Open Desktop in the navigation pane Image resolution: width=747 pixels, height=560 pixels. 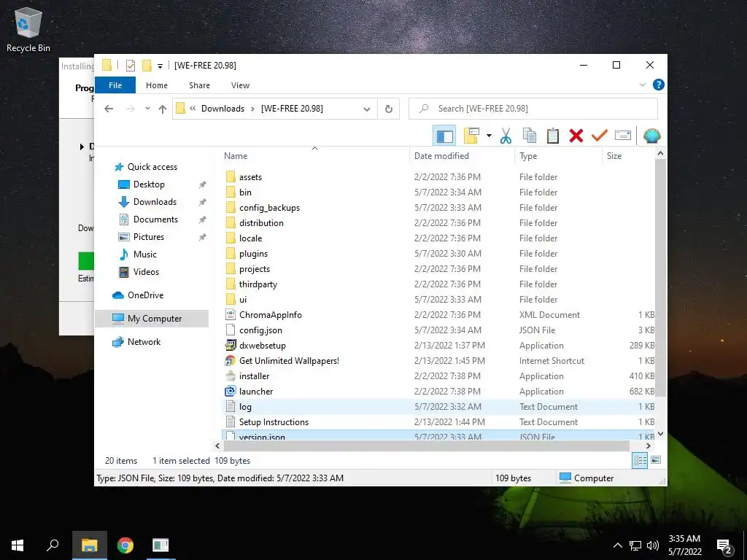149,184
